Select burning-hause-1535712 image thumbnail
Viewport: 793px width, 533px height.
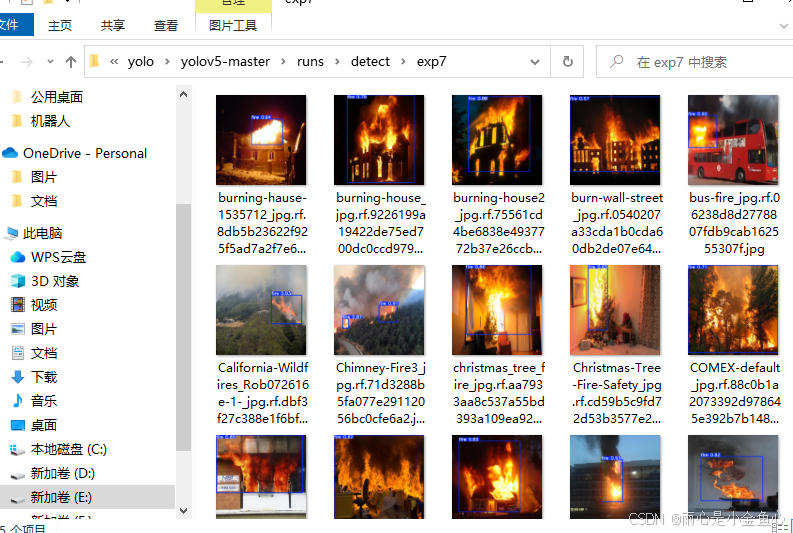(x=261, y=140)
